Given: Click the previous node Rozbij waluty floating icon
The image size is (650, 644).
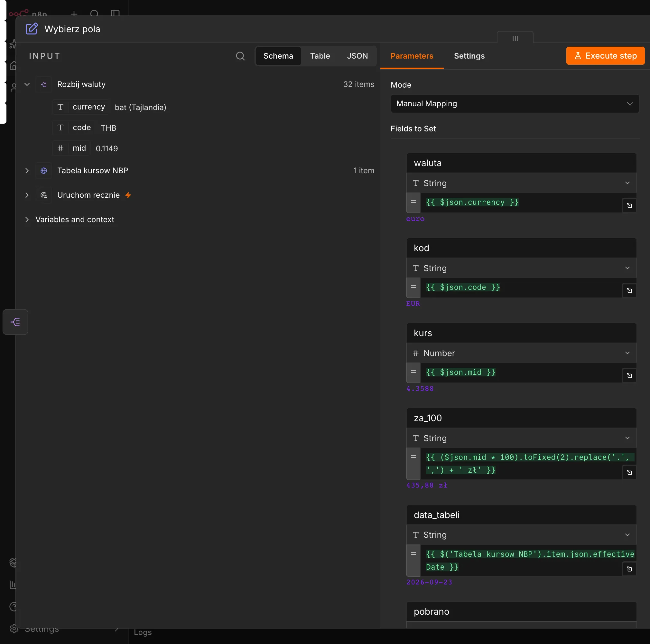Looking at the screenshot, I should (x=15, y=322).
